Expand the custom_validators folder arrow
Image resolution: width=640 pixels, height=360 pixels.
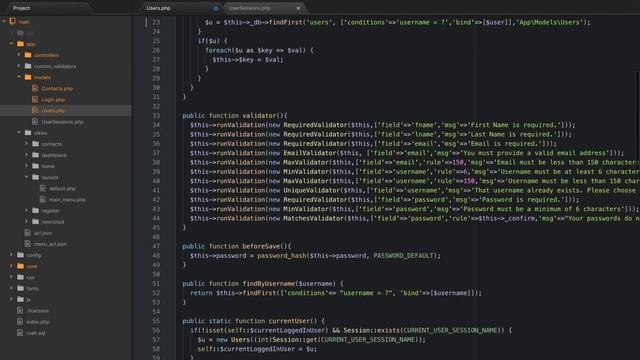click(19, 66)
